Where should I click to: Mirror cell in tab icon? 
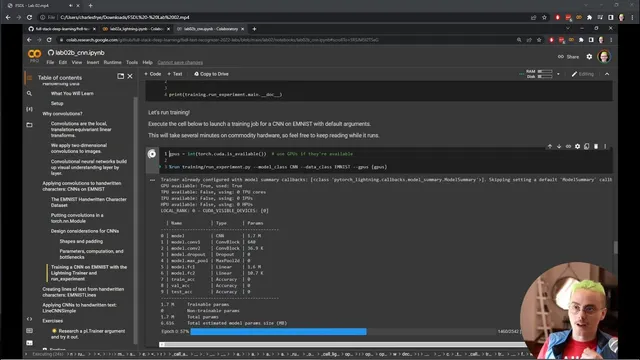click(x=587, y=146)
